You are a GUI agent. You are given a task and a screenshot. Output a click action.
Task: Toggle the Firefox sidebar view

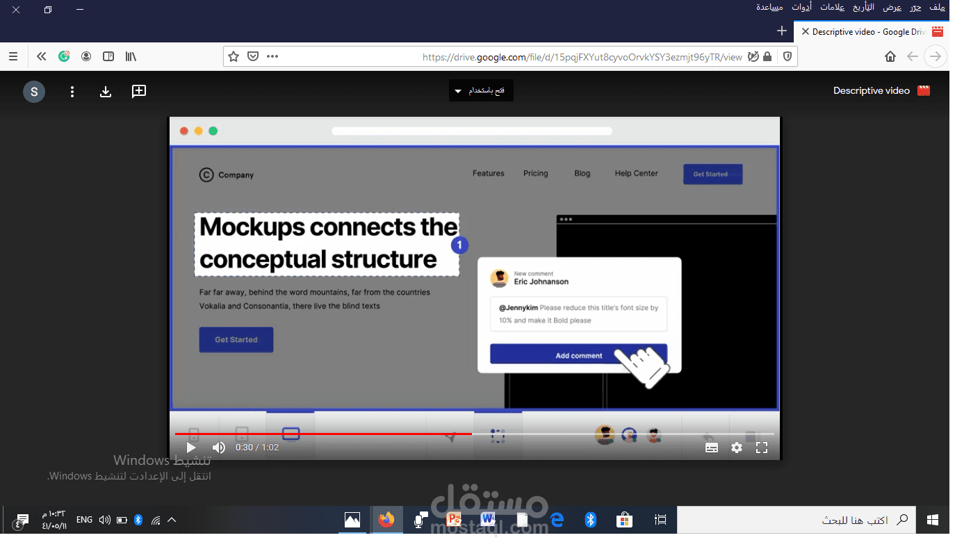[x=108, y=56]
